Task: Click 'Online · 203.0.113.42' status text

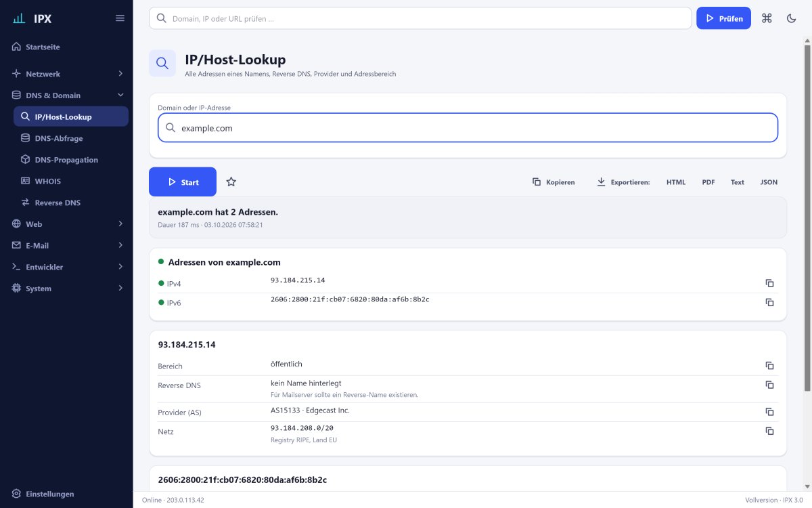Action: pos(173,500)
